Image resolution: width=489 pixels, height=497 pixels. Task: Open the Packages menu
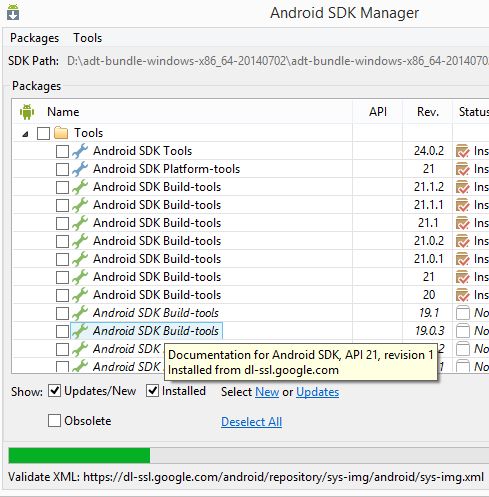pyautogui.click(x=34, y=38)
